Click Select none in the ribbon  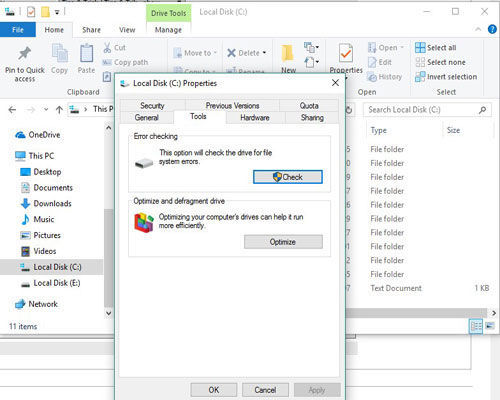[x=440, y=62]
